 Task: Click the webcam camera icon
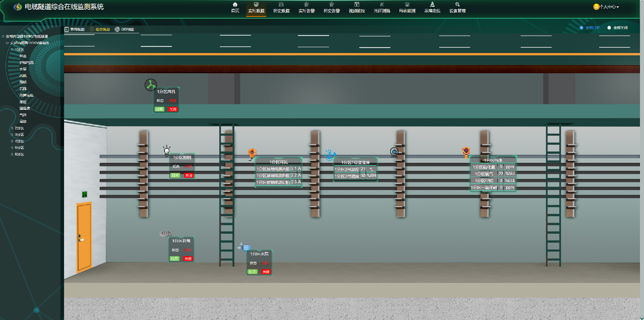394,152
